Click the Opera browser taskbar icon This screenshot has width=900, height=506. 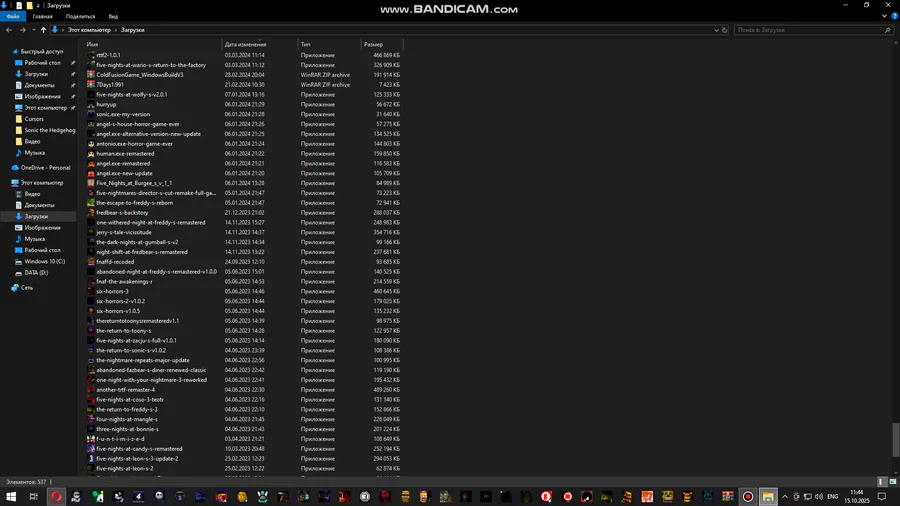pyautogui.click(x=56, y=497)
